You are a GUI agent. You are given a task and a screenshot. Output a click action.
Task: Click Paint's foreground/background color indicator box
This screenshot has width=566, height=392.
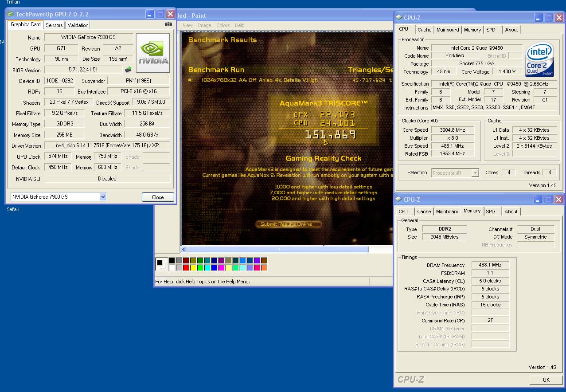tap(161, 264)
